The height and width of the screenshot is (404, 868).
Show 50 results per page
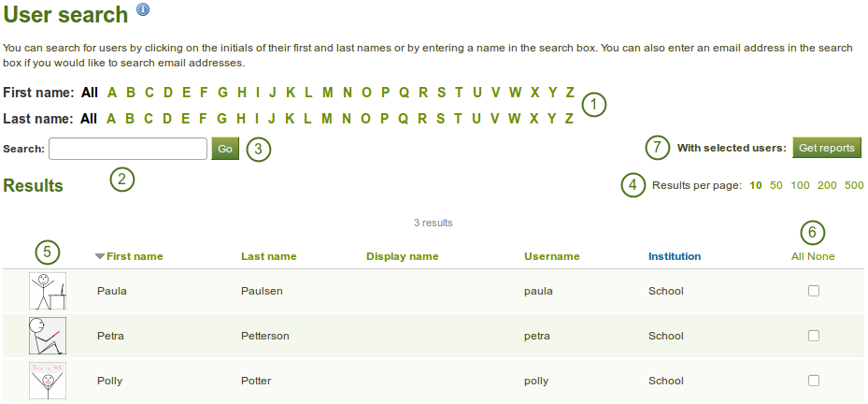pos(776,185)
